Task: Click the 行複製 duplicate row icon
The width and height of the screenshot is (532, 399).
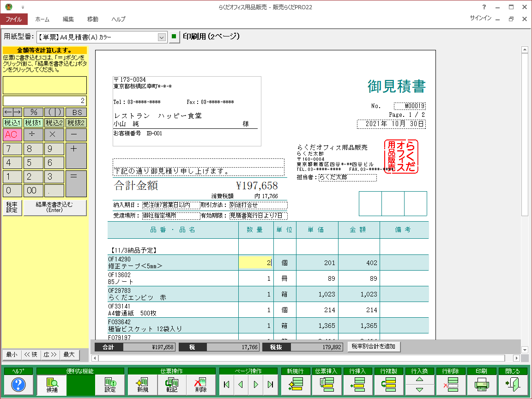Action: tap(389, 384)
